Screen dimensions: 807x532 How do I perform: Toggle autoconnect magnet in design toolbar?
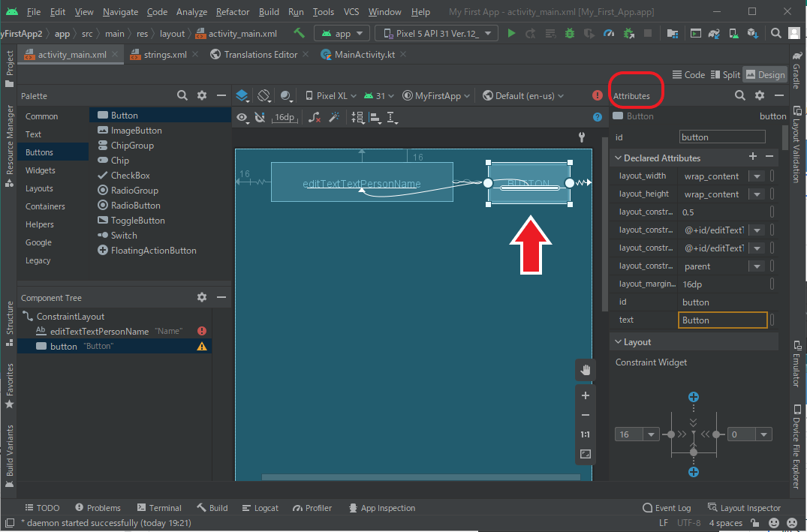260,117
